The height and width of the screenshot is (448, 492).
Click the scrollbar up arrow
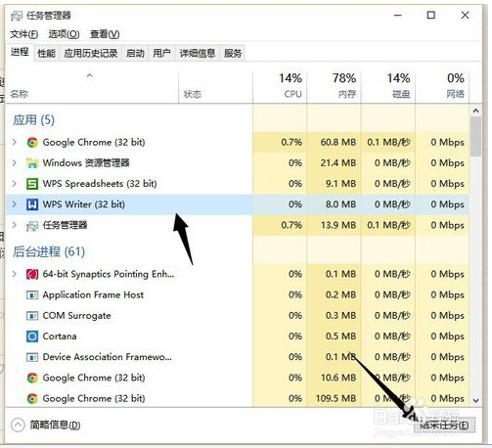tap(475, 111)
